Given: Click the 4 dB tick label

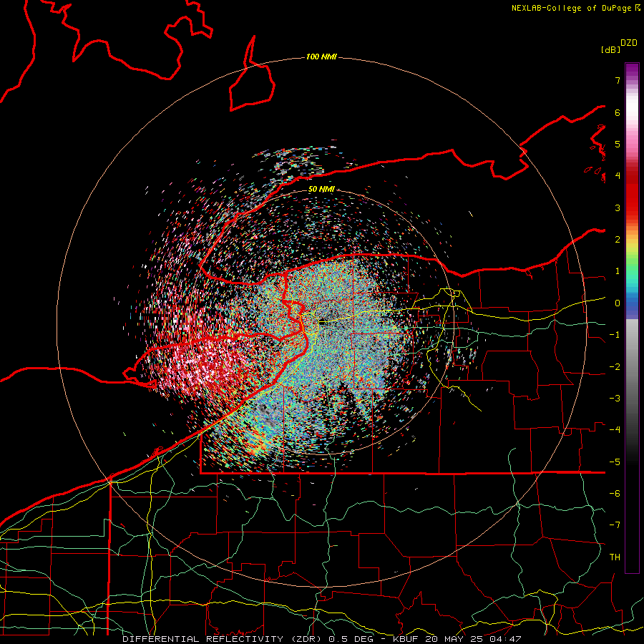Looking at the screenshot, I should click(x=618, y=176).
